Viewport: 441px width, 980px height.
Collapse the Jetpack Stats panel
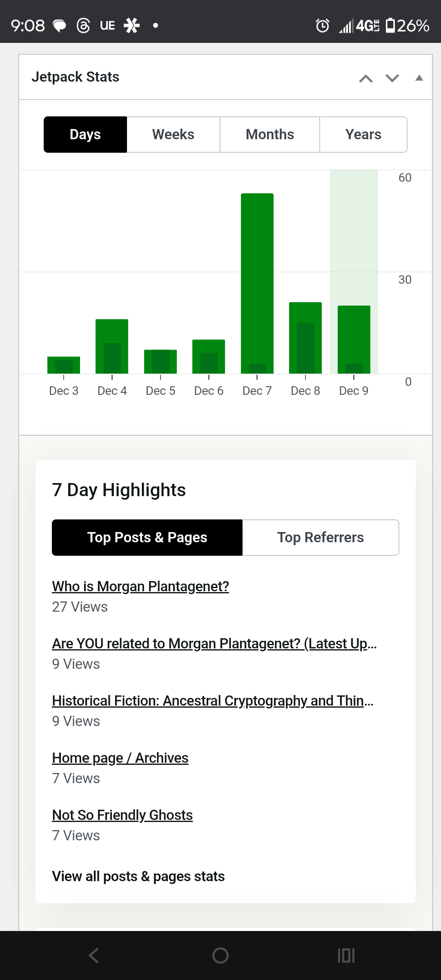pos(419,78)
